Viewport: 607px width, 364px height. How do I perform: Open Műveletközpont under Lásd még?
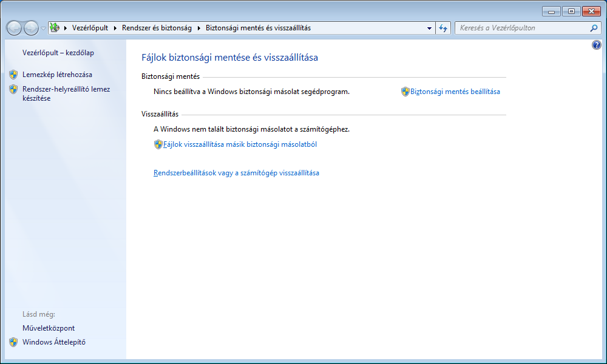(x=49, y=328)
